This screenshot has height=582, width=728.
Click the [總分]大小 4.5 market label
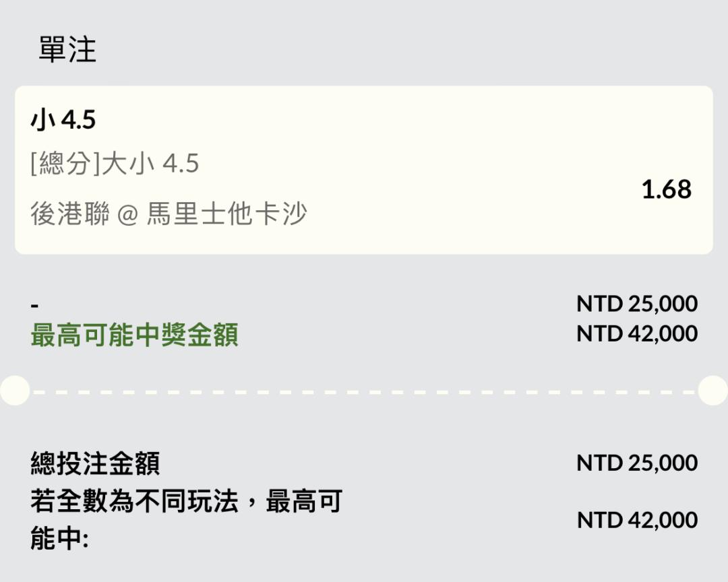(x=115, y=164)
